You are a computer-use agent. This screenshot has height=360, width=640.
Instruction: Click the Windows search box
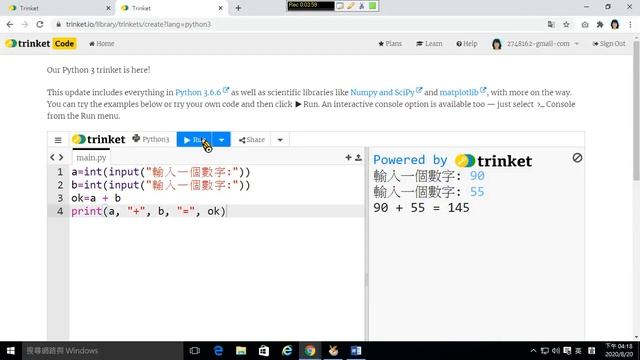point(102,351)
